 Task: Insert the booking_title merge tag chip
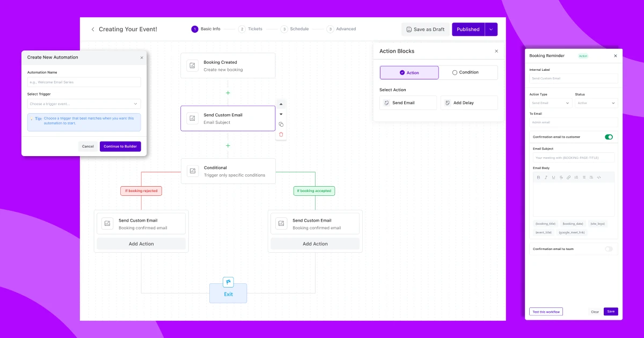(544, 224)
